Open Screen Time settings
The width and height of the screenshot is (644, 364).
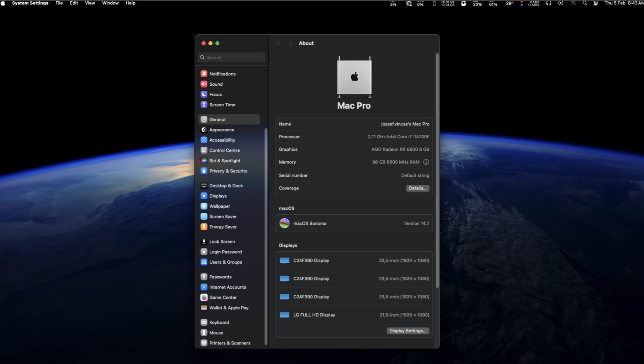pos(222,105)
